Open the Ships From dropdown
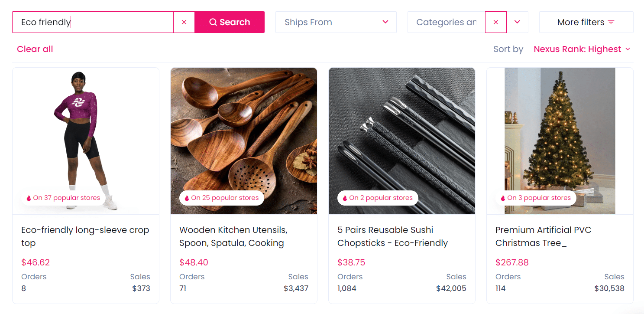644x314 pixels. click(336, 22)
